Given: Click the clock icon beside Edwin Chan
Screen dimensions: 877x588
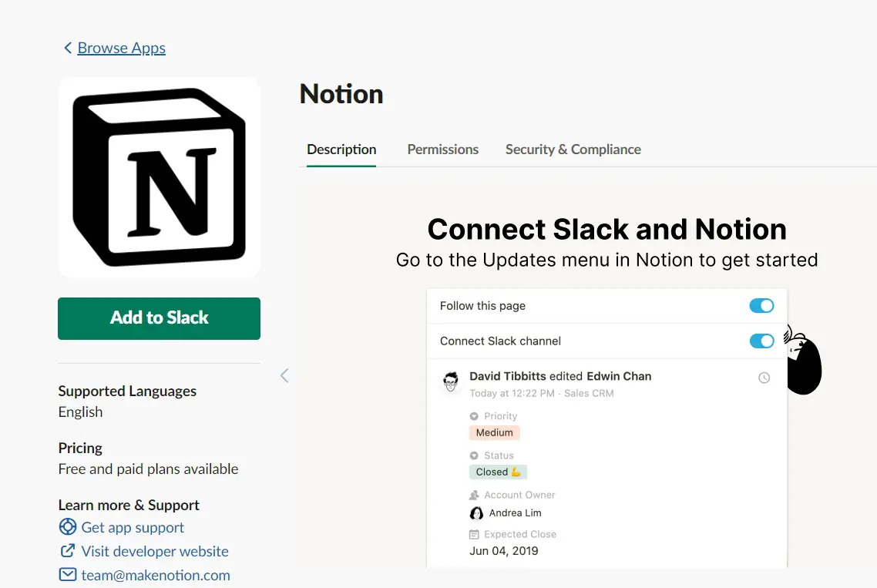Looking at the screenshot, I should click(x=764, y=378).
